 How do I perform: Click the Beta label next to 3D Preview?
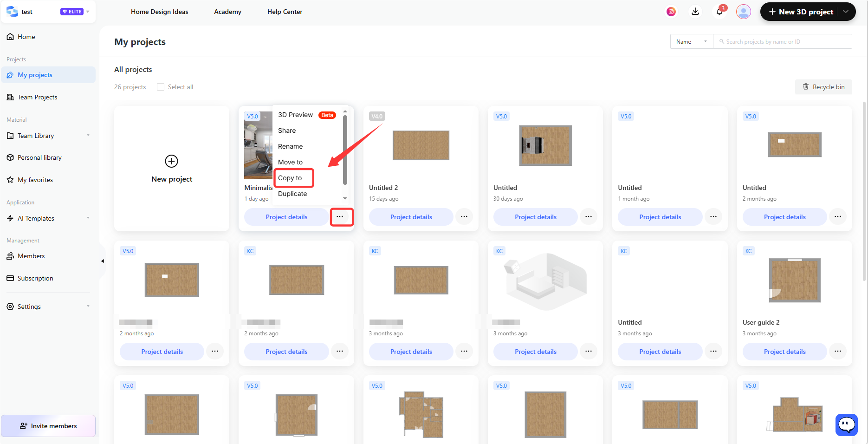327,115
